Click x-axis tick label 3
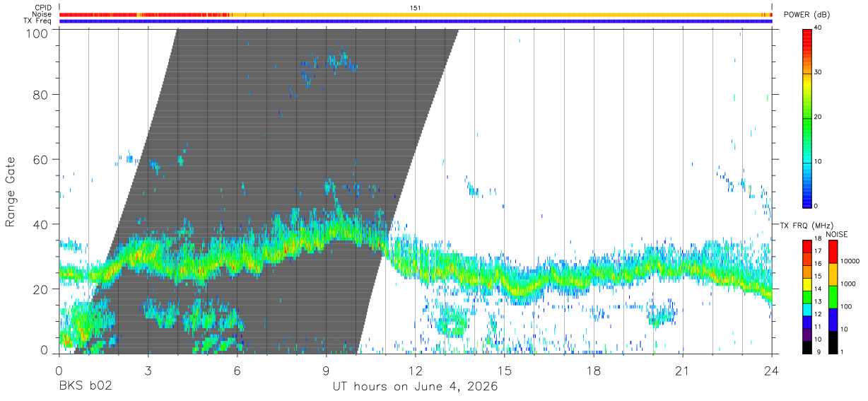 (148, 371)
